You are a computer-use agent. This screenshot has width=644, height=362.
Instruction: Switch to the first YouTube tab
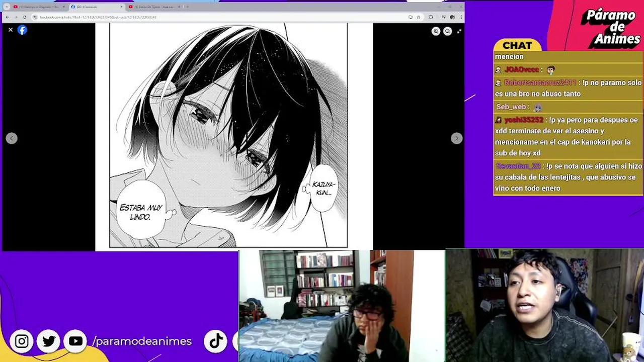point(39,7)
